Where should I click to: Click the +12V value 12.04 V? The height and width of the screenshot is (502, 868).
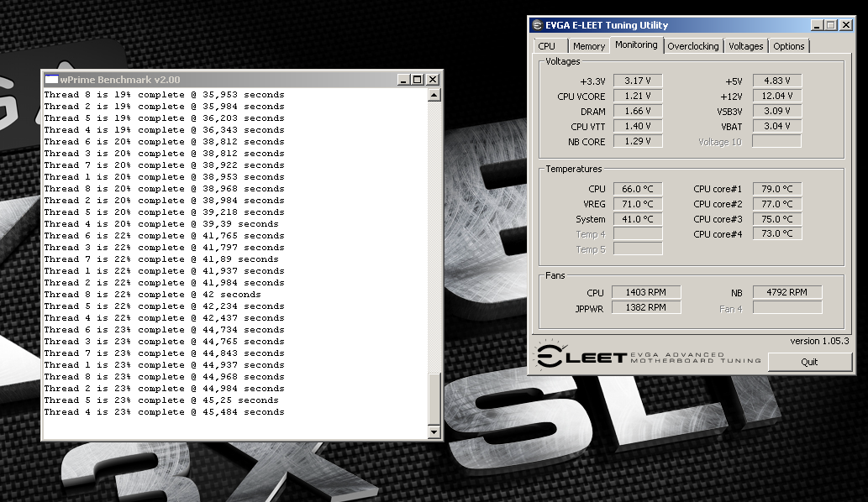[x=777, y=96]
